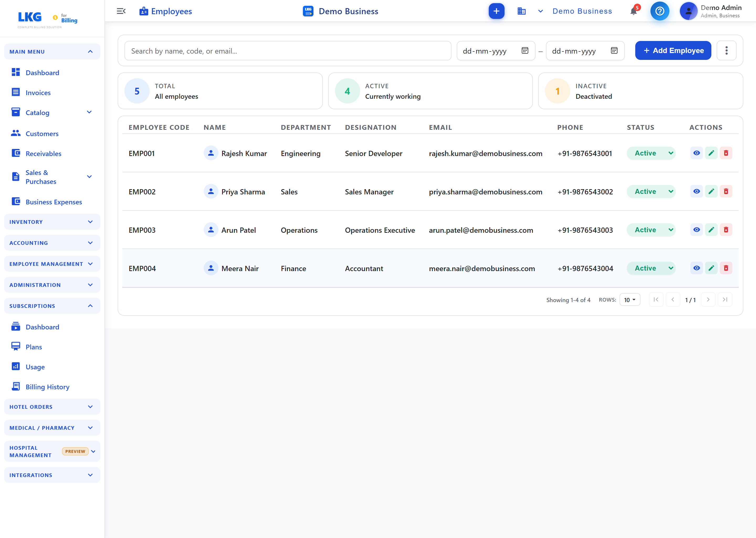
Task: View EMP001 details with the eye icon
Action: tap(696, 153)
